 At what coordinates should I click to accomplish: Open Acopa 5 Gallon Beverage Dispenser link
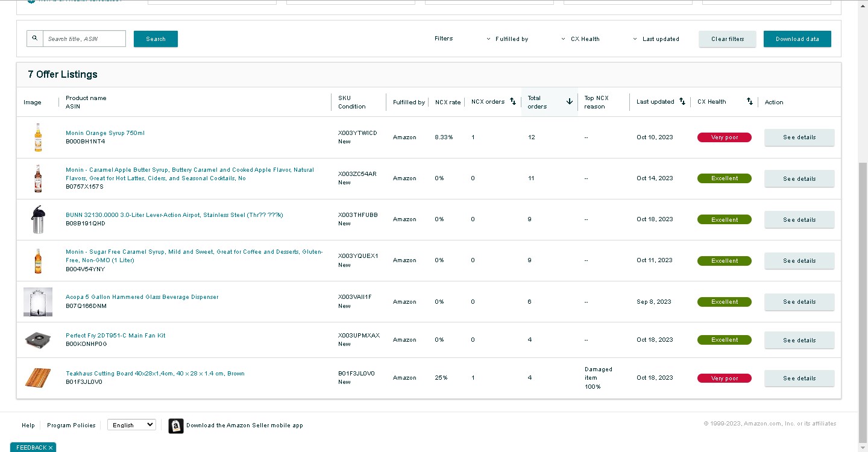(142, 297)
